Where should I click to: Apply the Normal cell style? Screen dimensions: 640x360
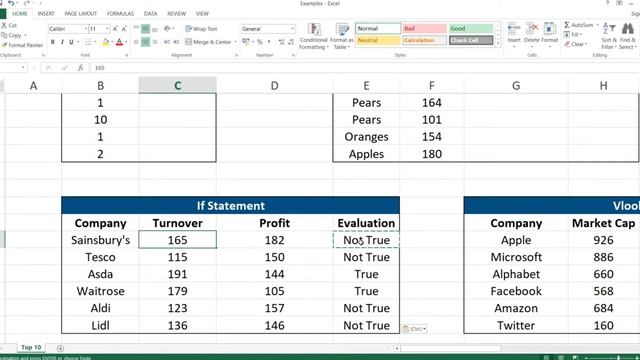tap(378, 29)
